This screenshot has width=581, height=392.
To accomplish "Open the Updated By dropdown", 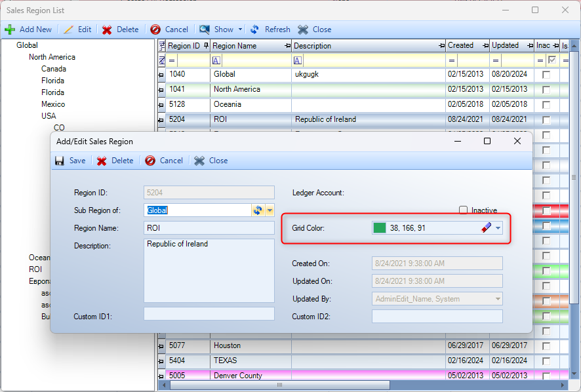I will point(498,299).
